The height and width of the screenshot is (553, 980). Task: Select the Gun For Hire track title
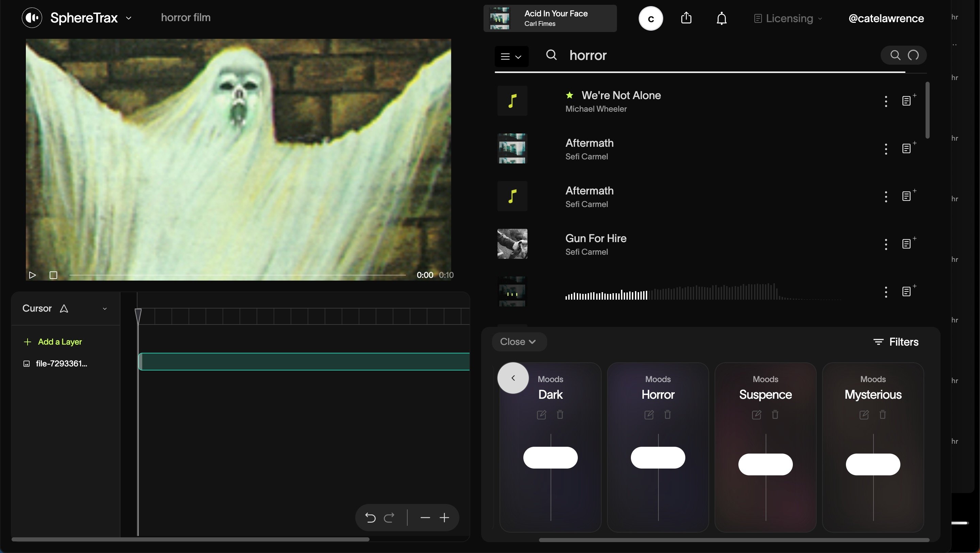pos(596,238)
